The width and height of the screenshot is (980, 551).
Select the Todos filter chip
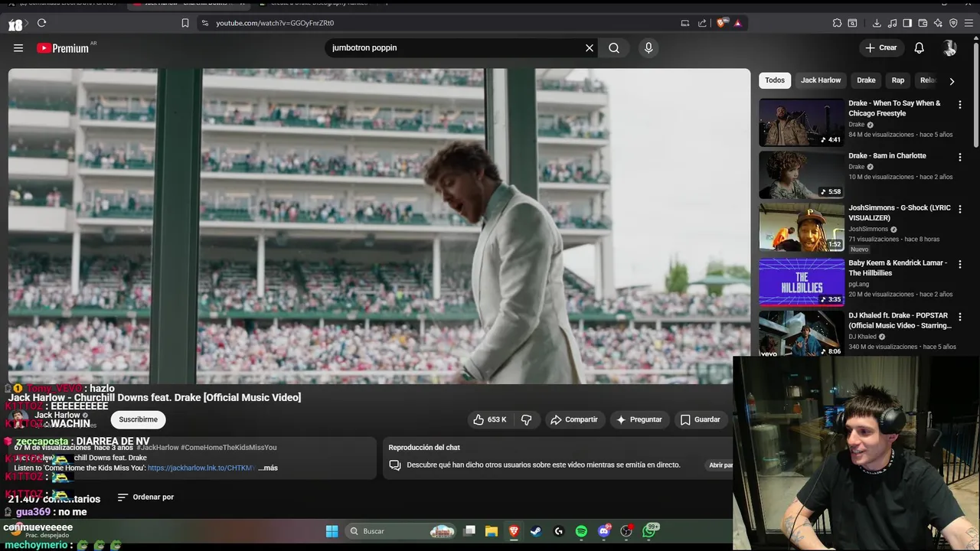click(x=775, y=80)
